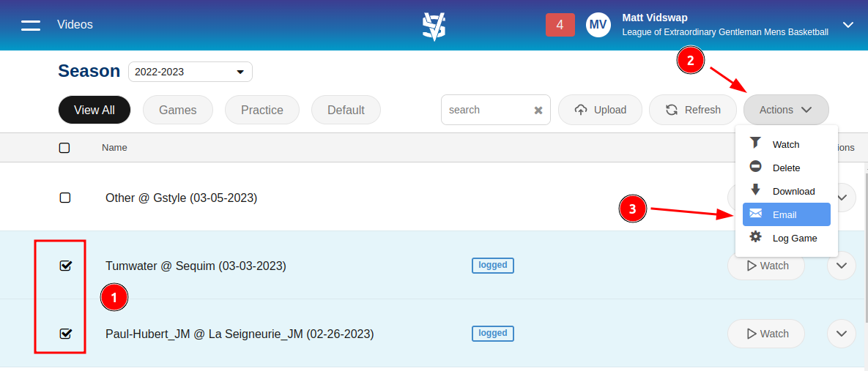
Task: Expand row options for Tumwater @ Sequim
Action: click(x=842, y=266)
